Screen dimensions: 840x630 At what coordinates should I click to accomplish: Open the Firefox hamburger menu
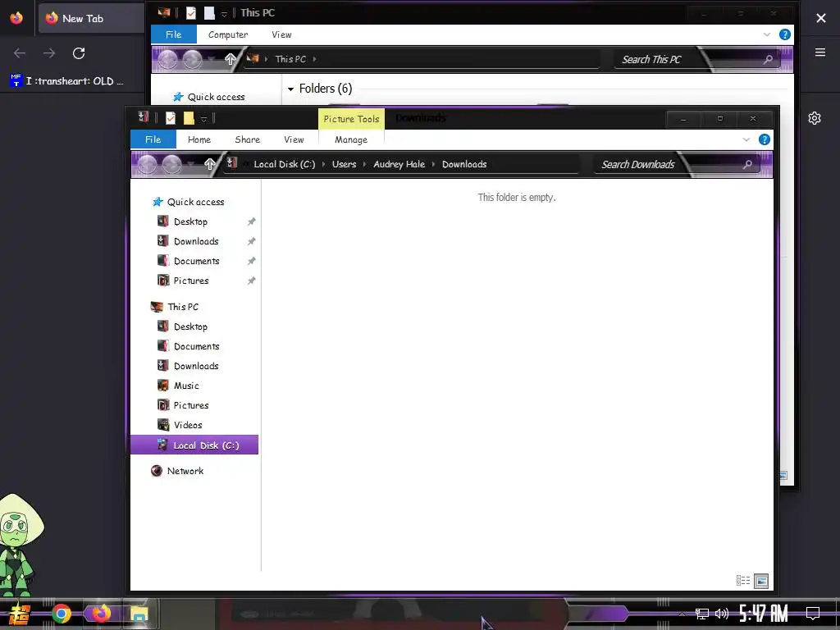(x=820, y=52)
